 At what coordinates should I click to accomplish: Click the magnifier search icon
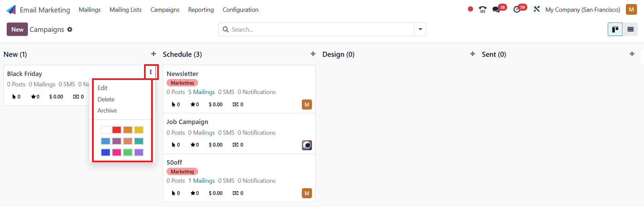pos(226,30)
